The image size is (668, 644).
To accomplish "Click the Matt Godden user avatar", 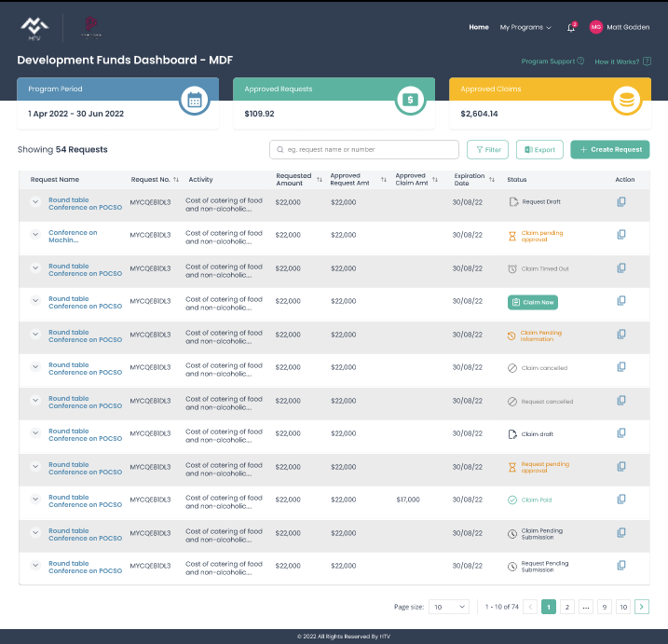I will (596, 27).
